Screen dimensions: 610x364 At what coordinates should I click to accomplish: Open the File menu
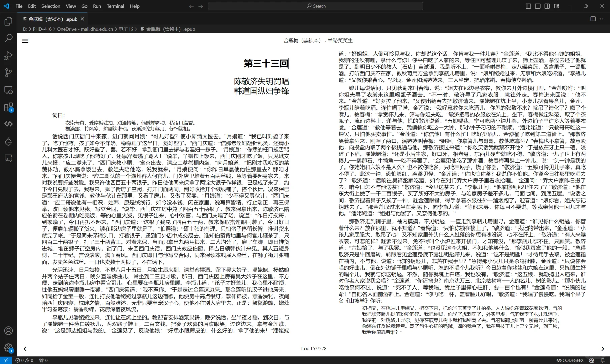(x=19, y=6)
